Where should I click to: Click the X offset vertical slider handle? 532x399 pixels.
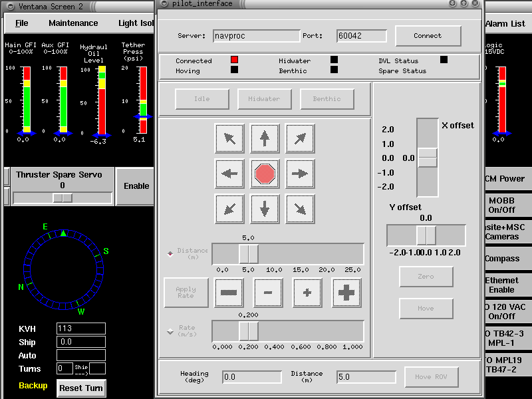[428, 158]
